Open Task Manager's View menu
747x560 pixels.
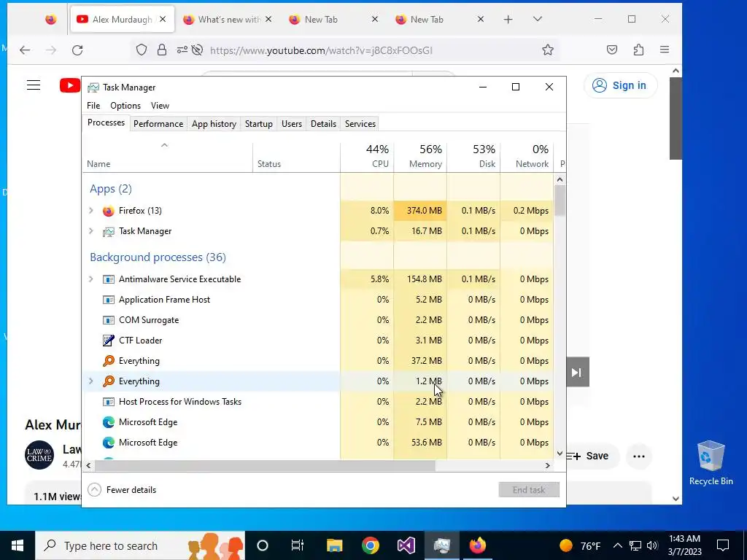(160, 106)
